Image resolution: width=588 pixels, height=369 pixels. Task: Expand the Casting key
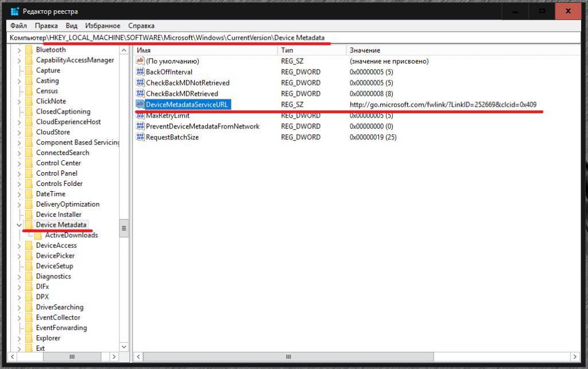(19, 80)
